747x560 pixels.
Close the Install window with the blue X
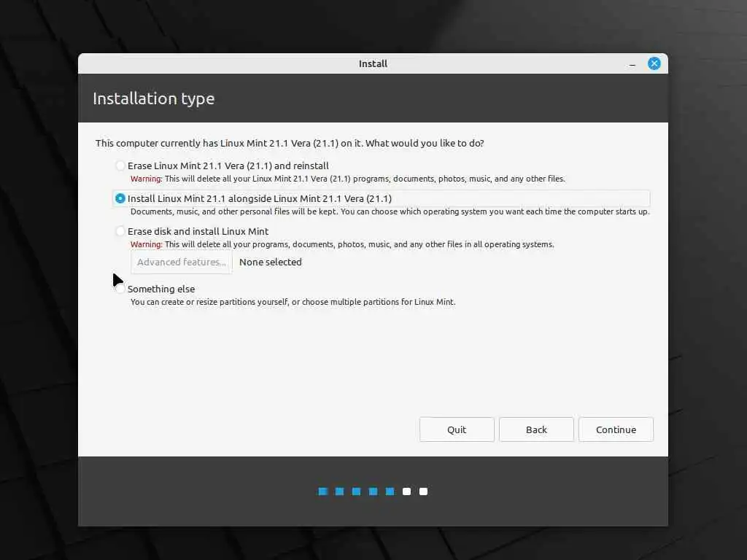tap(654, 63)
